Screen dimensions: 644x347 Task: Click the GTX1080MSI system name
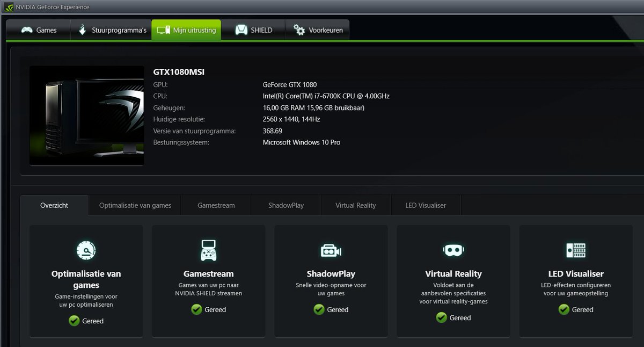(179, 72)
